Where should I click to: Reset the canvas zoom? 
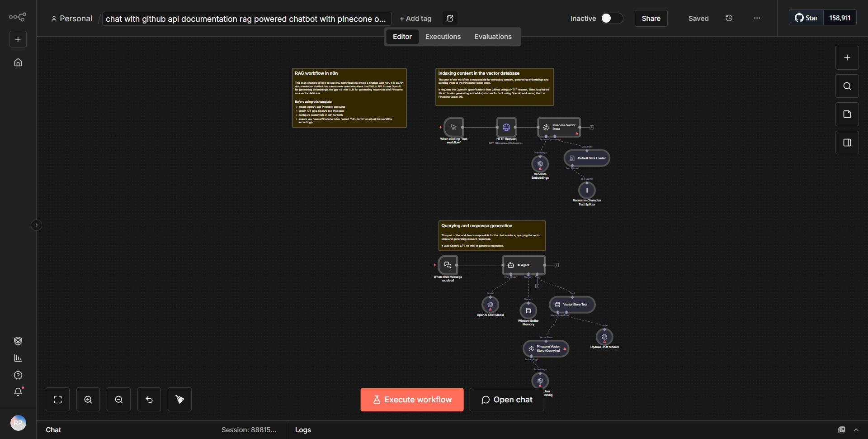(x=149, y=399)
